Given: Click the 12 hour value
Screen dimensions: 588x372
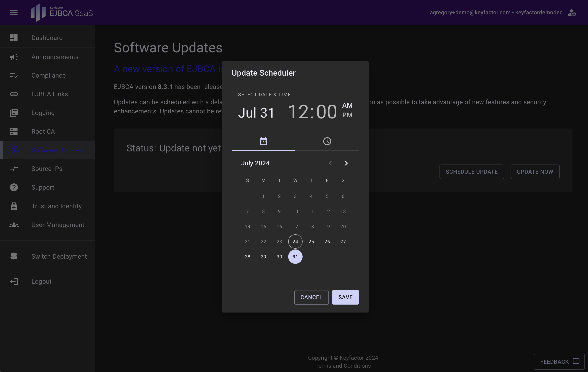Looking at the screenshot, I should pyautogui.click(x=298, y=112).
